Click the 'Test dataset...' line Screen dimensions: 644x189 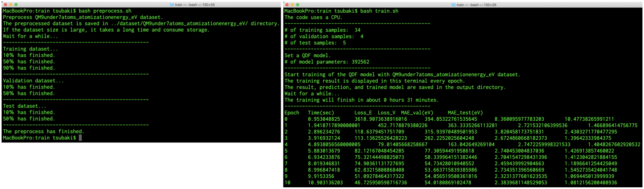(x=25, y=106)
